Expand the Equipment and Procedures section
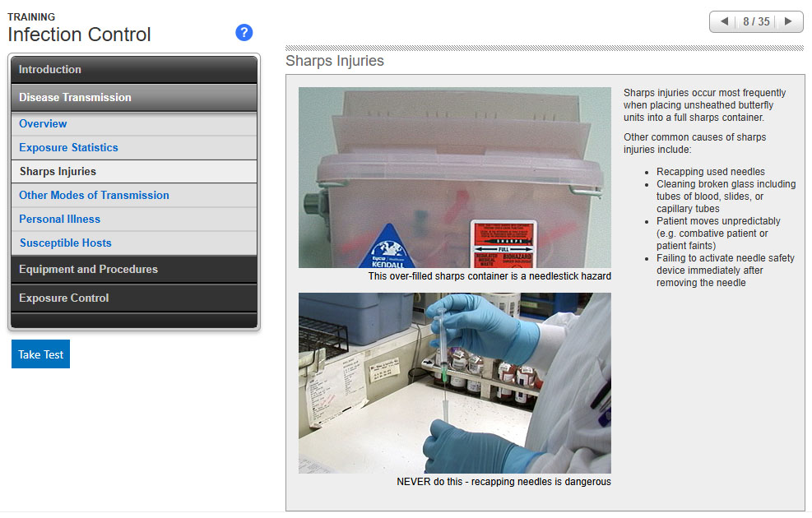 (134, 270)
